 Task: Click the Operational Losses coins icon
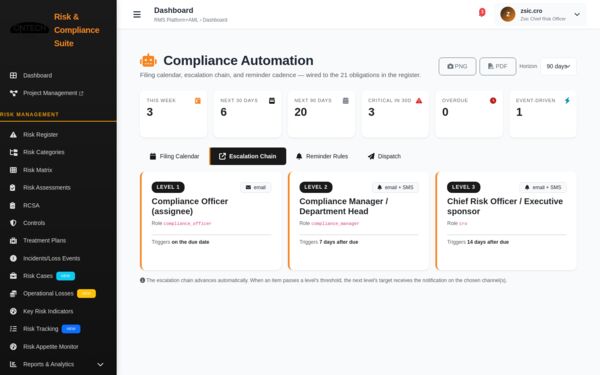point(13,293)
